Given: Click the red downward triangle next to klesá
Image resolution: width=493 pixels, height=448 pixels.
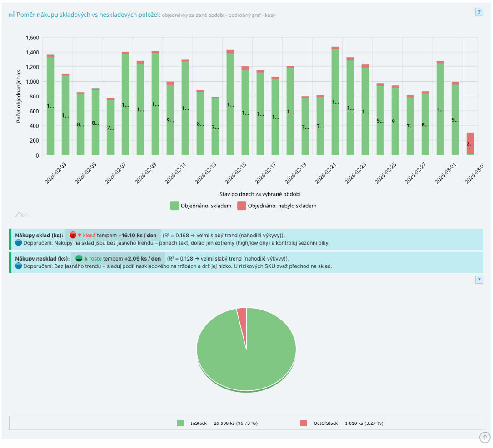Looking at the screenshot, I should pos(80,235).
